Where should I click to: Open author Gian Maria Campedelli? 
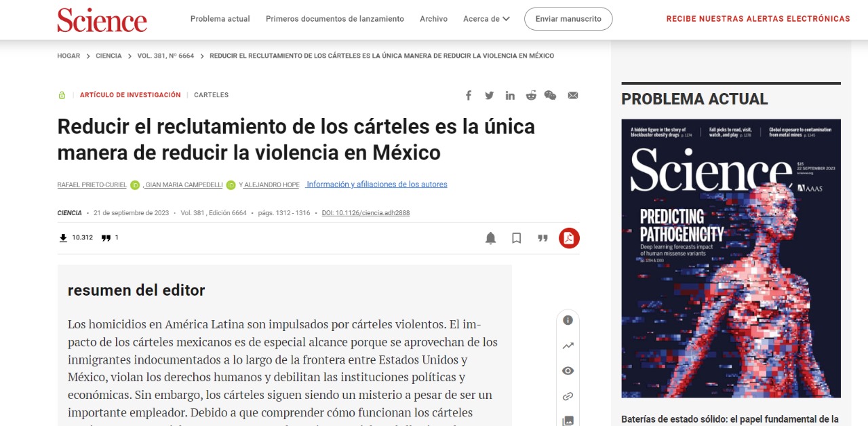pyautogui.click(x=184, y=185)
